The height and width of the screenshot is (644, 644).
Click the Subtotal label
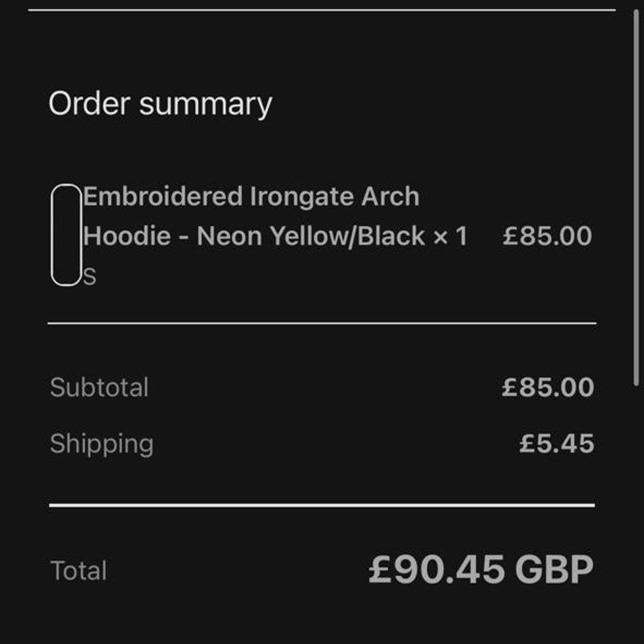click(x=99, y=387)
